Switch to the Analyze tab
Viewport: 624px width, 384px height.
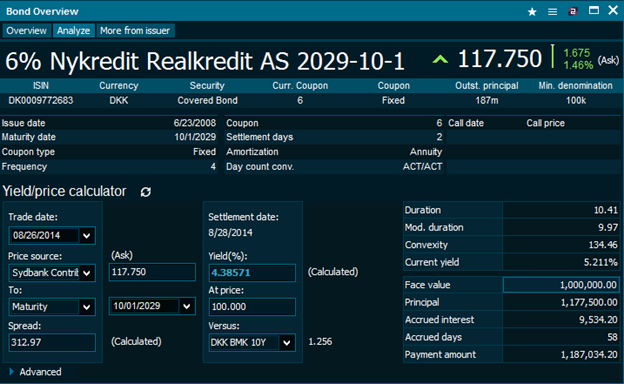coord(73,31)
